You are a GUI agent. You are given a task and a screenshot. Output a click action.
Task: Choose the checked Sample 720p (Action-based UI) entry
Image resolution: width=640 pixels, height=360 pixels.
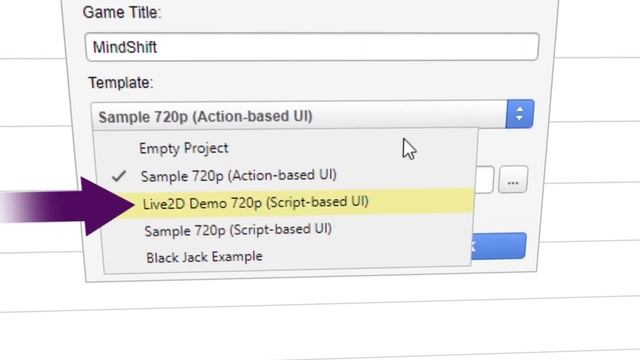point(238,176)
